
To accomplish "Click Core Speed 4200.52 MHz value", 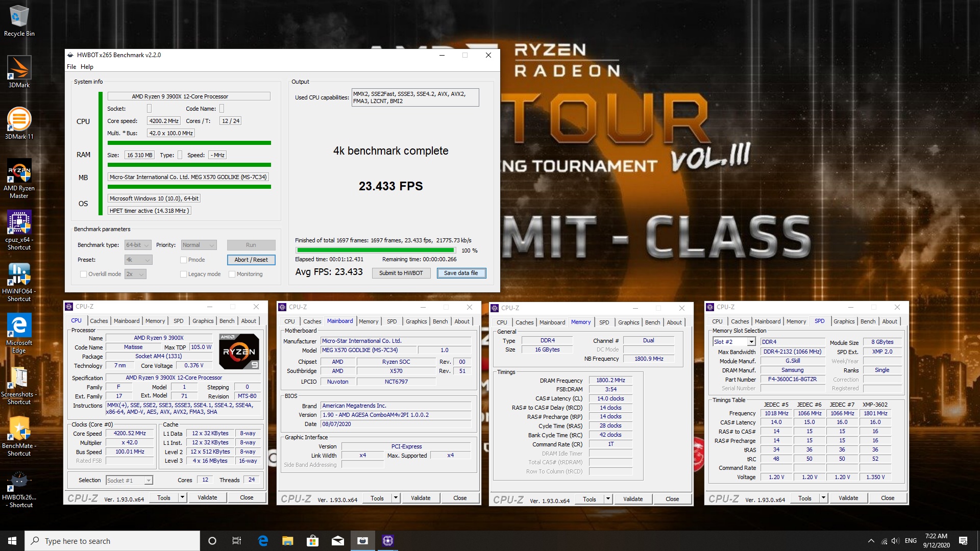I will click(130, 434).
